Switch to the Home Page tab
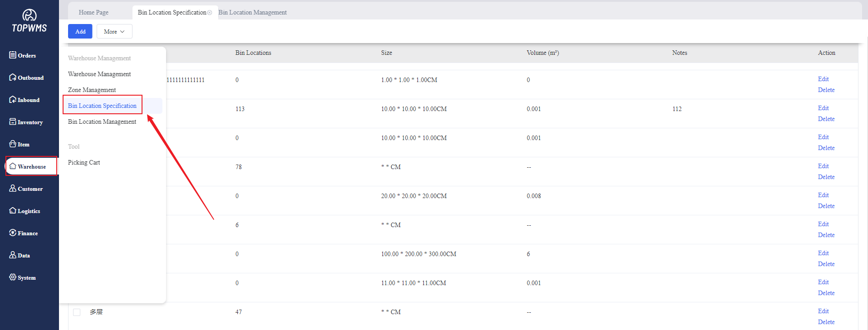This screenshot has height=330, width=868. (93, 13)
